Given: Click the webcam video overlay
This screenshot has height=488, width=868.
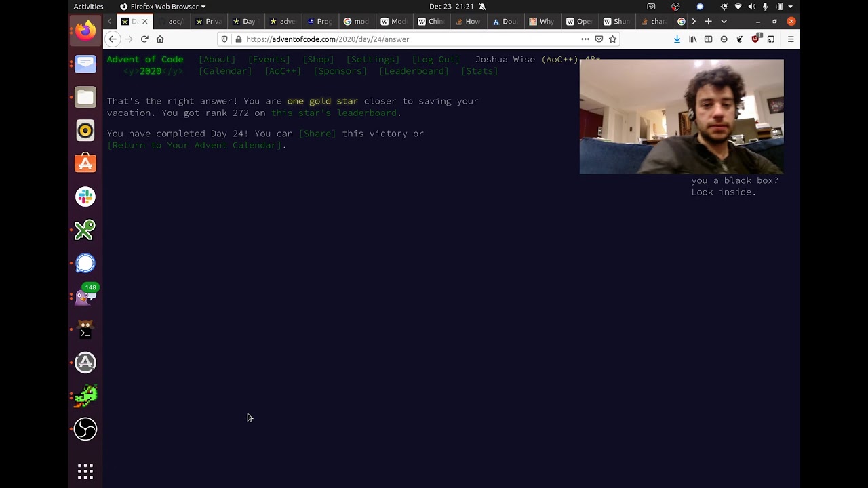Looking at the screenshot, I should pyautogui.click(x=682, y=117).
